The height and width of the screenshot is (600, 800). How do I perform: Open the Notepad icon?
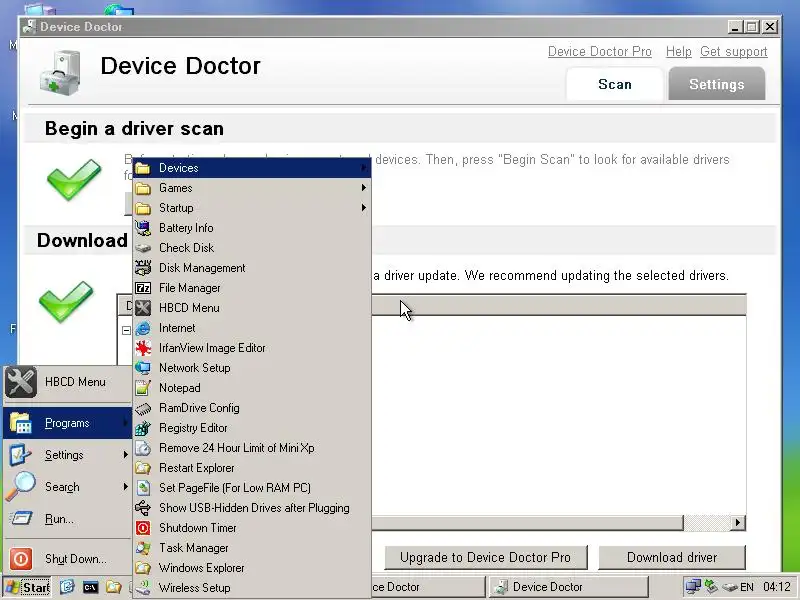coord(143,388)
